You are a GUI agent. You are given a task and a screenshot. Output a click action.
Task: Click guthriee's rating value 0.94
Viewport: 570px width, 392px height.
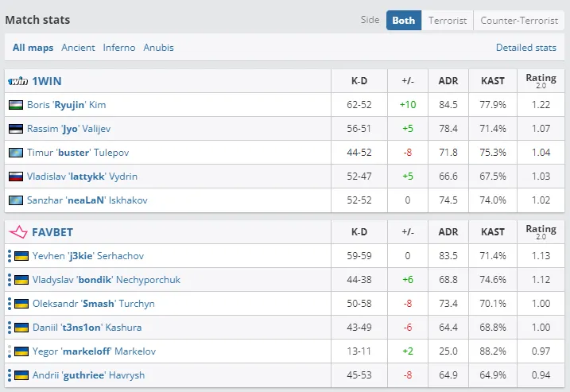541,375
